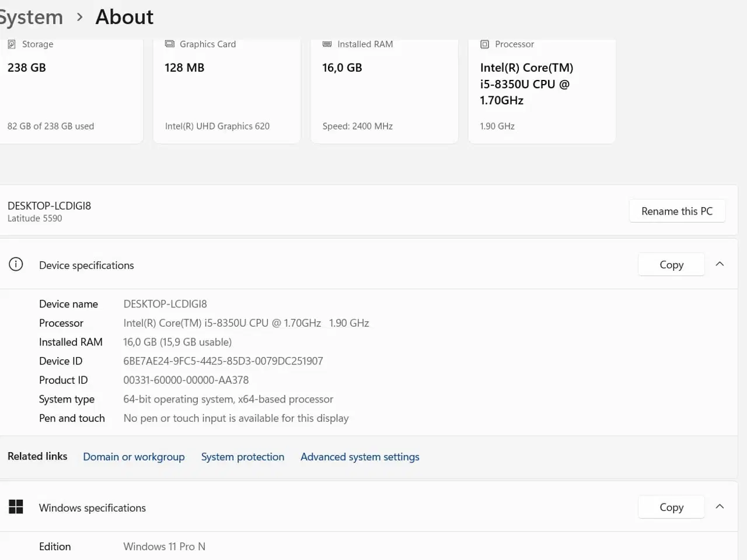This screenshot has height=560, width=747.
Task: Open the System protection link
Action: (243, 457)
